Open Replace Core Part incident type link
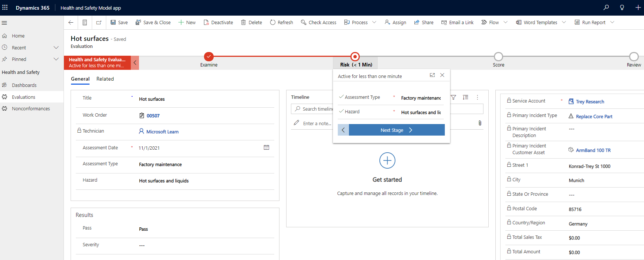 click(594, 117)
